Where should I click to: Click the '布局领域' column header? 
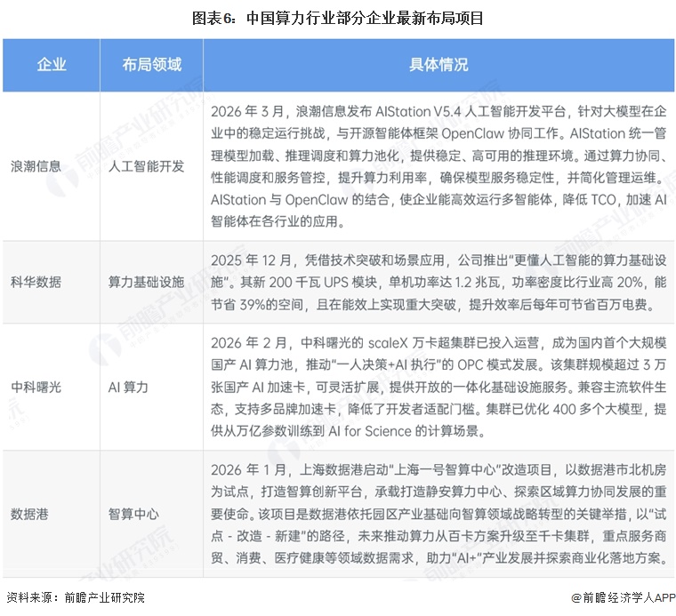coord(152,65)
